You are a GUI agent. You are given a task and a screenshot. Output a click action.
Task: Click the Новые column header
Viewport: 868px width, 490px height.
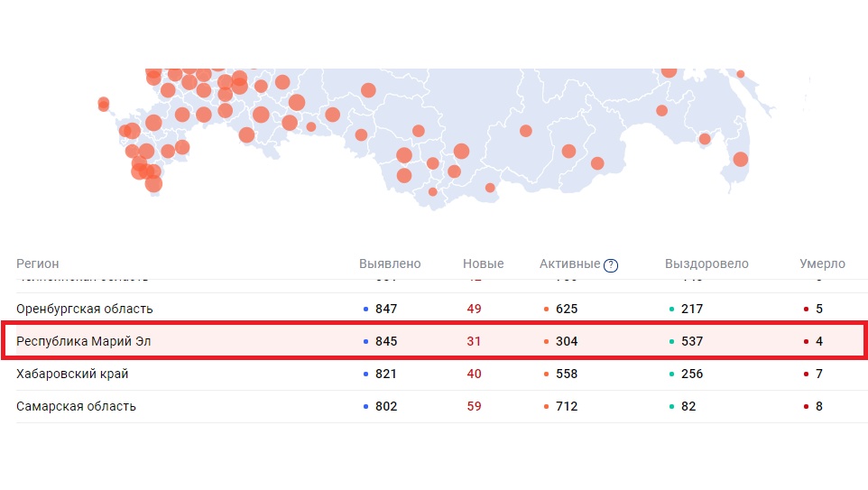(484, 264)
